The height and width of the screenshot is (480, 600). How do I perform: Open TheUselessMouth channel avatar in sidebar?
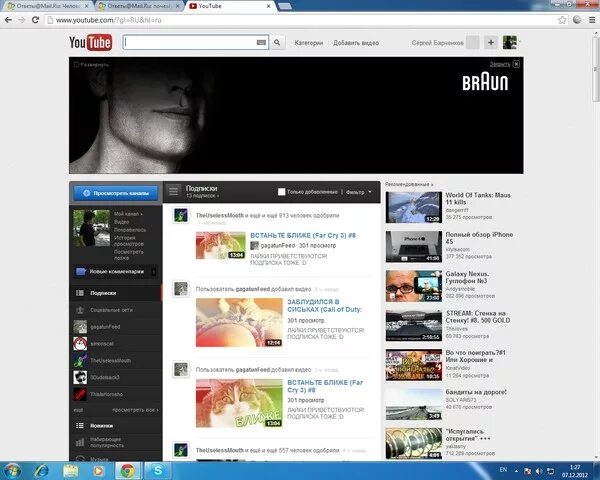[x=80, y=361]
